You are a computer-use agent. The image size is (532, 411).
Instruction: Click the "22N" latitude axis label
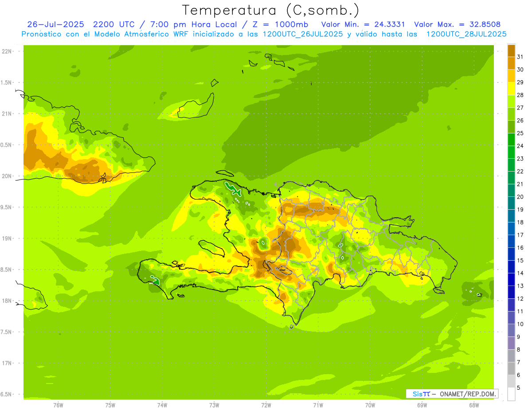point(7,51)
